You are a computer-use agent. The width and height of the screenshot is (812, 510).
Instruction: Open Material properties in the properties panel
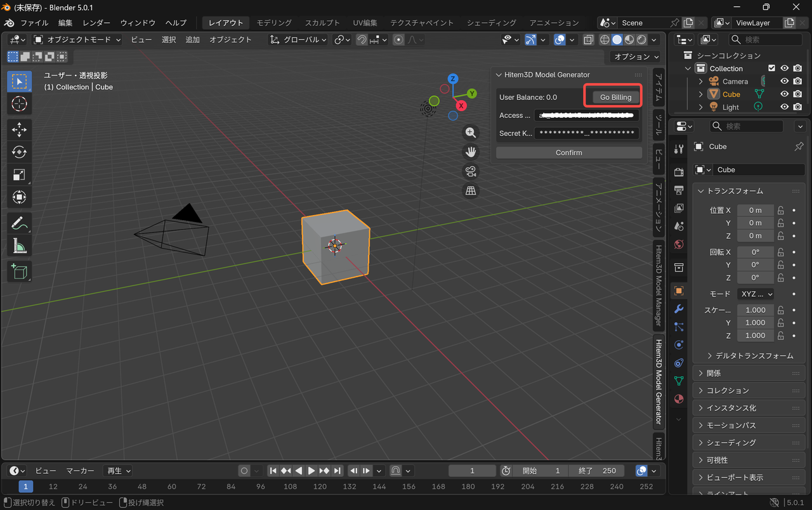click(x=678, y=399)
